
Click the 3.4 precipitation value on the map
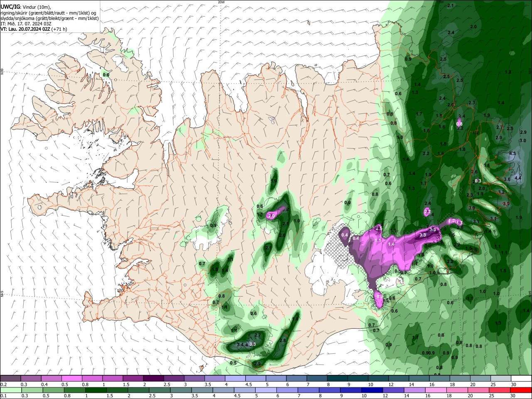coord(240,345)
